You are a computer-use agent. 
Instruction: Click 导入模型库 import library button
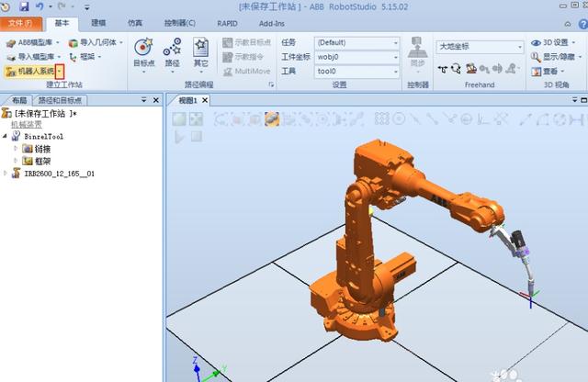tap(34, 57)
